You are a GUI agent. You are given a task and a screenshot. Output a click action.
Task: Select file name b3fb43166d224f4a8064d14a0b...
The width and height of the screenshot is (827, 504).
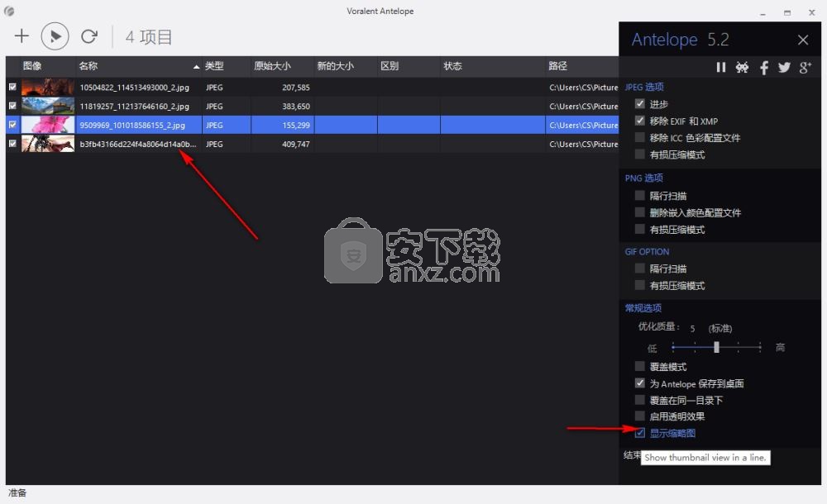[138, 145]
